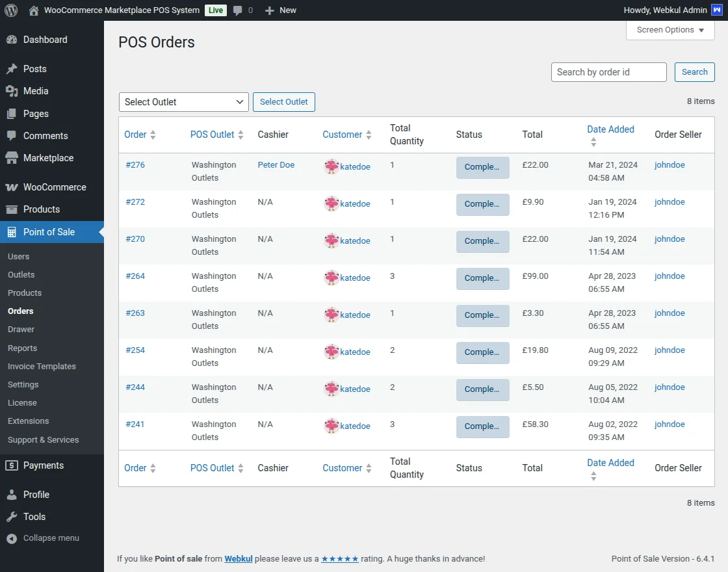This screenshot has width=728, height=572.
Task: Click the WordPress logo in the admin bar
Action: (x=10, y=10)
